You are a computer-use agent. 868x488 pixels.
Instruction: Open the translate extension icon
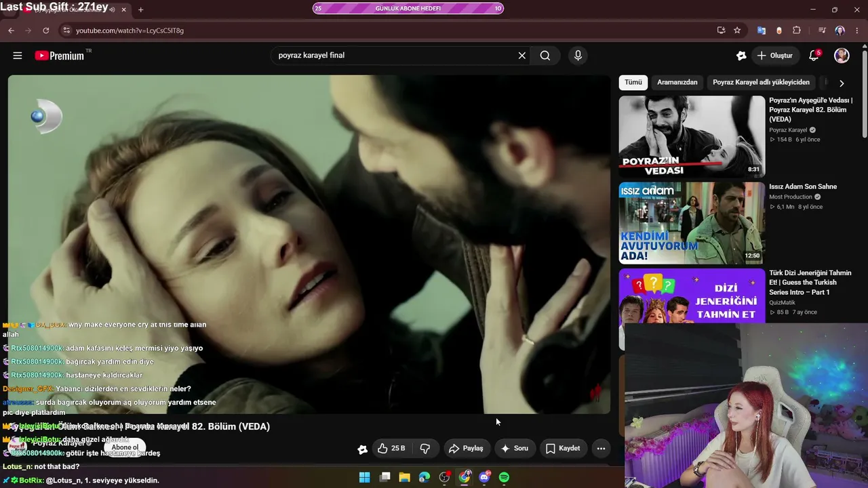762,30
